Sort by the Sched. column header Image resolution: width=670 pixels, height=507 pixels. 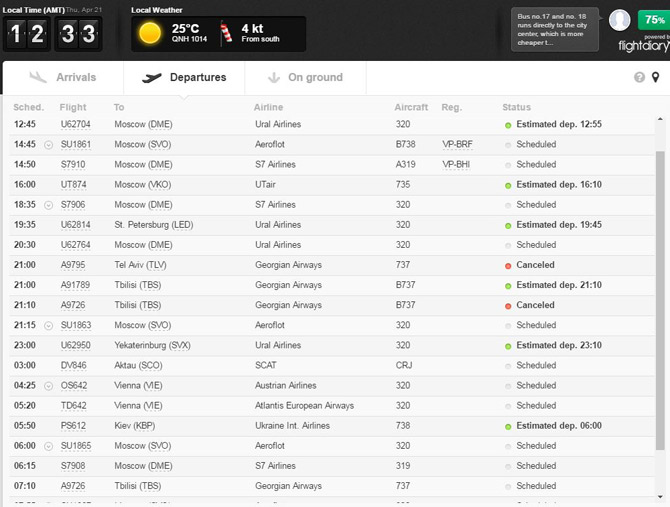pos(29,107)
